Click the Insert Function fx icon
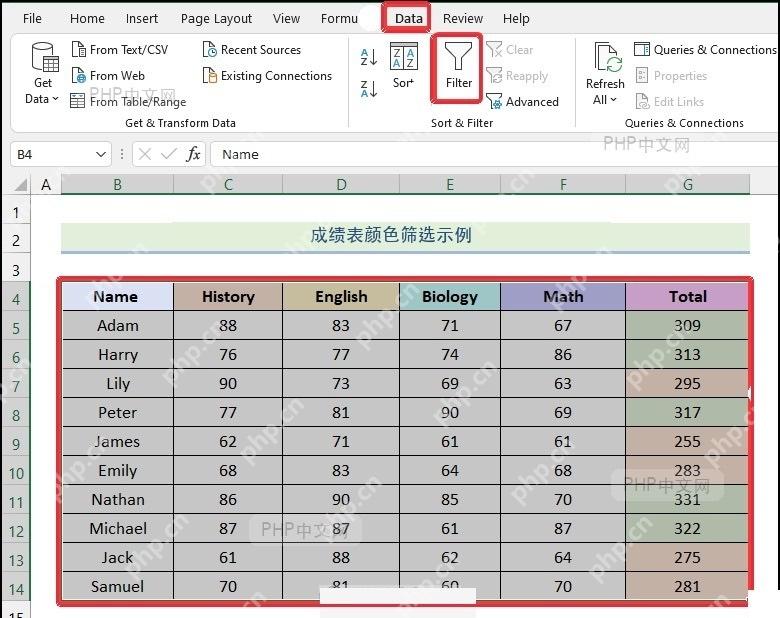The height and width of the screenshot is (618, 780). point(193,154)
